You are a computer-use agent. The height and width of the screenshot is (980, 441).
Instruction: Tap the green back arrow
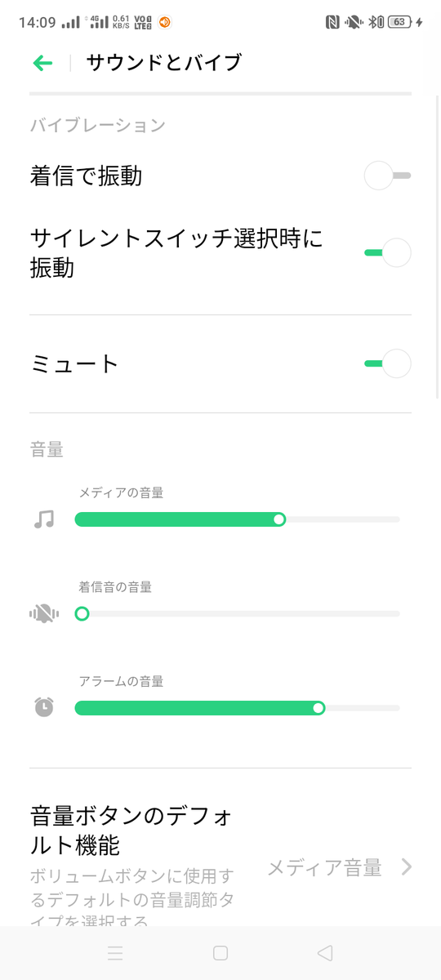click(x=42, y=63)
